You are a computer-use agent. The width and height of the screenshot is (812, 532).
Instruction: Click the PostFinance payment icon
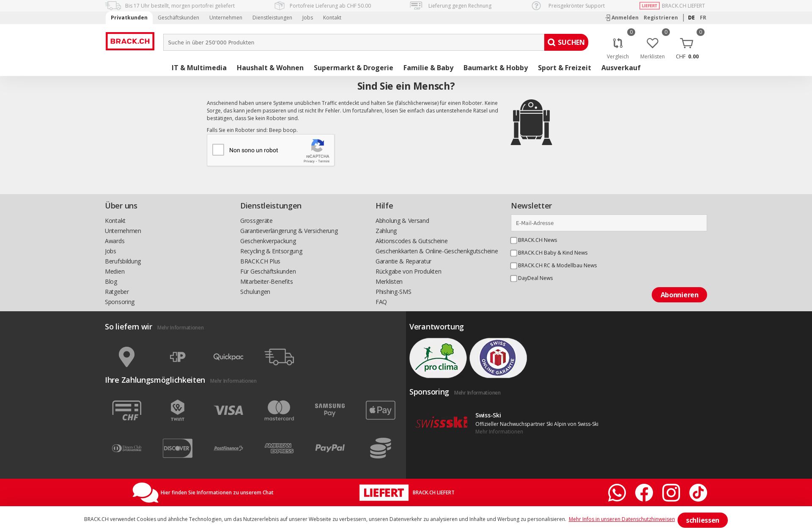[228, 448]
